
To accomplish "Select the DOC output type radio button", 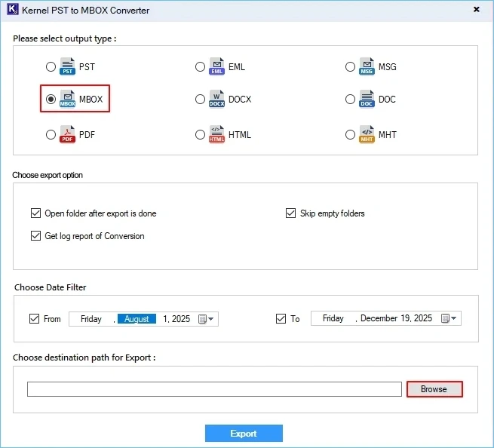I will click(350, 100).
